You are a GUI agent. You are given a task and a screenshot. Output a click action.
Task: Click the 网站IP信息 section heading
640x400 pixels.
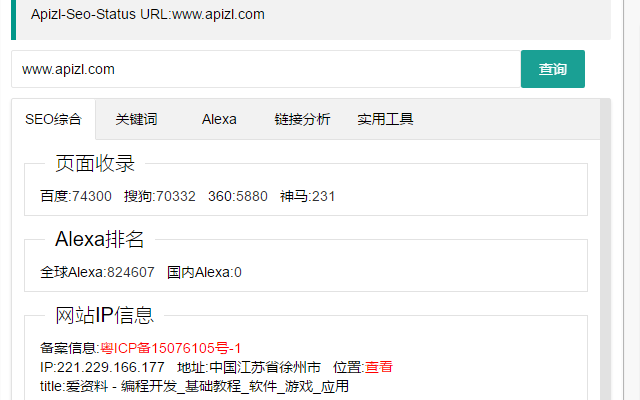point(104,315)
